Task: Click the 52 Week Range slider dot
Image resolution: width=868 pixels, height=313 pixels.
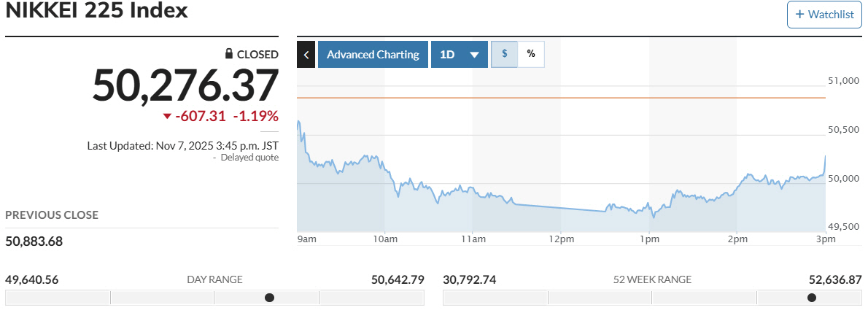Action: tap(812, 297)
